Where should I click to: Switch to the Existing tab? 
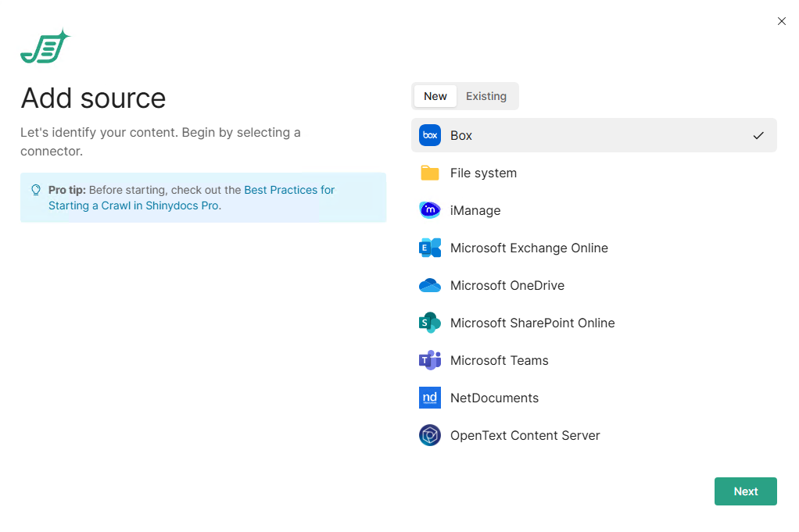(485, 96)
